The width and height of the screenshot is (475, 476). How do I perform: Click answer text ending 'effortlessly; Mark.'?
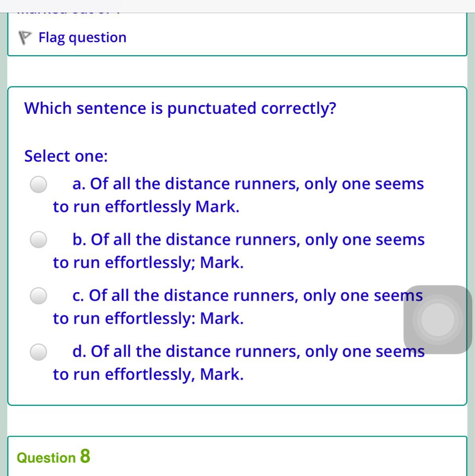[148, 262]
